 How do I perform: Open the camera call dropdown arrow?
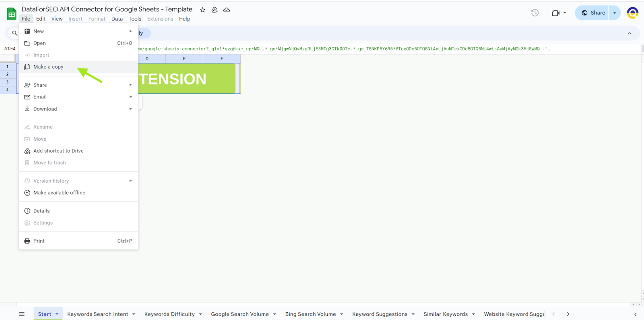[565, 13]
